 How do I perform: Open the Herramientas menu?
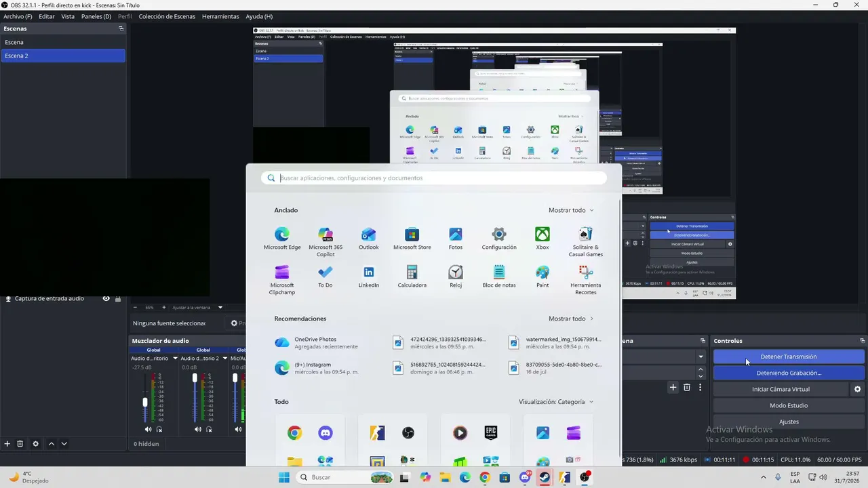pyautogui.click(x=220, y=16)
